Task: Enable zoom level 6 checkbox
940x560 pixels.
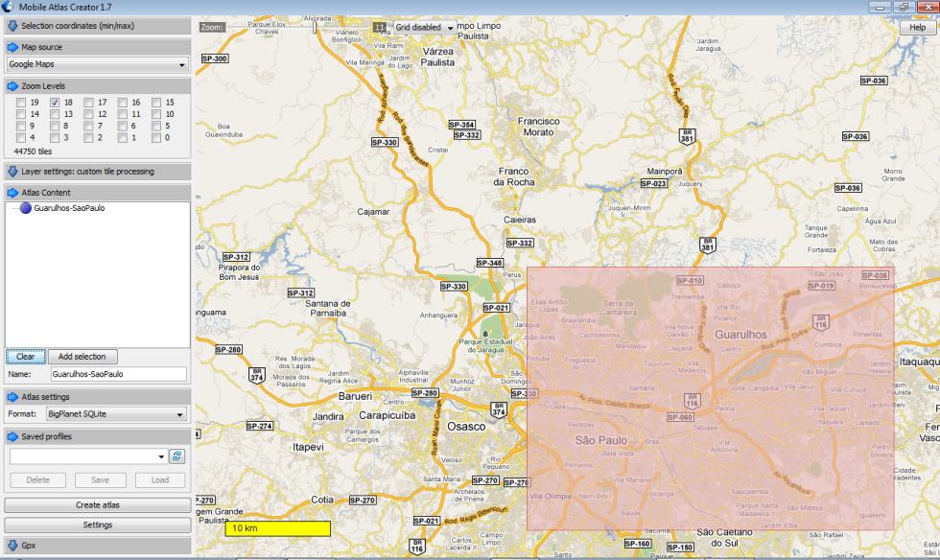Action: [123, 126]
